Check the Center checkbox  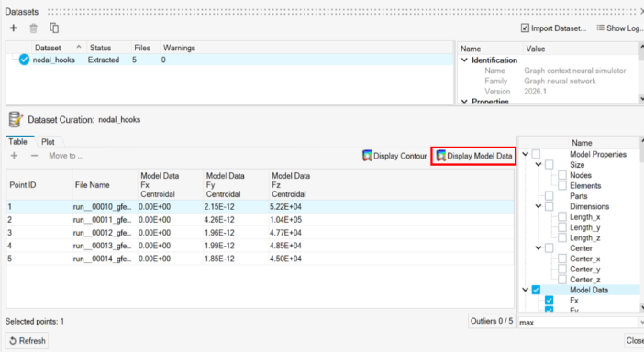click(550, 248)
